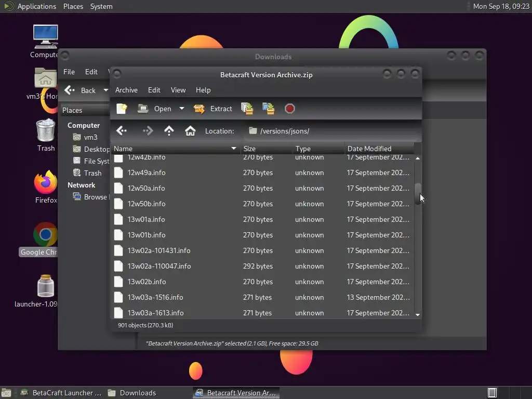The height and width of the screenshot is (399, 532).
Task: Open the View menu
Action: pos(178,90)
